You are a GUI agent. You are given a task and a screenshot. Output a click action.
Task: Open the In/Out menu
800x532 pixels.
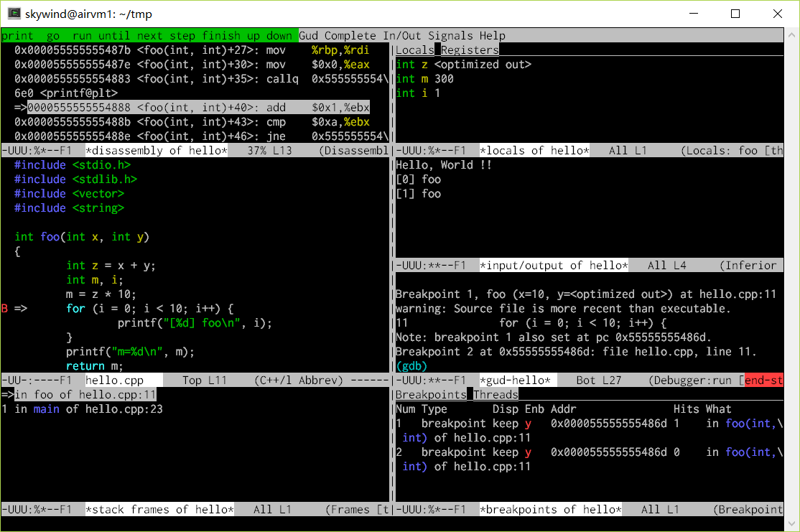pyautogui.click(x=402, y=36)
